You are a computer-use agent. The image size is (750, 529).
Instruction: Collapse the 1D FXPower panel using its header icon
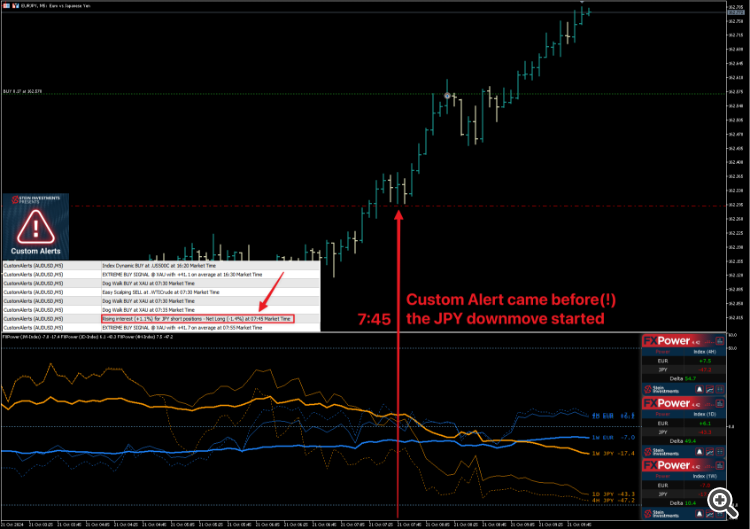719,403
